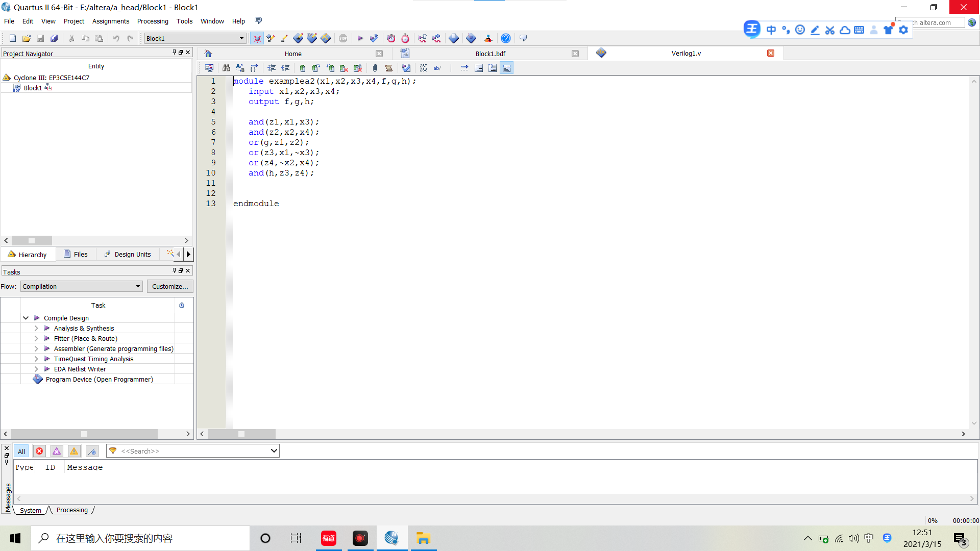Click the Customize... button
The width and height of the screenshot is (980, 551).
(170, 286)
